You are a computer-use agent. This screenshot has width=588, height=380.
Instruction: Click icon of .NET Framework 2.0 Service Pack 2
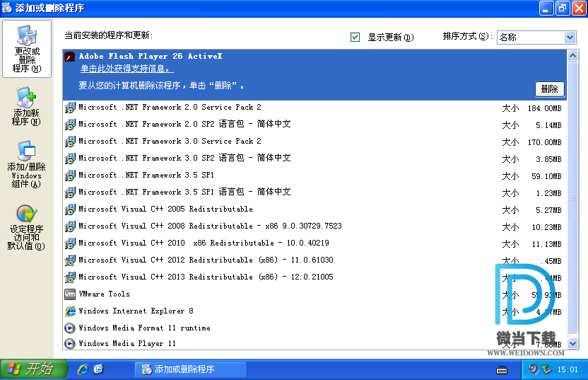(x=70, y=108)
